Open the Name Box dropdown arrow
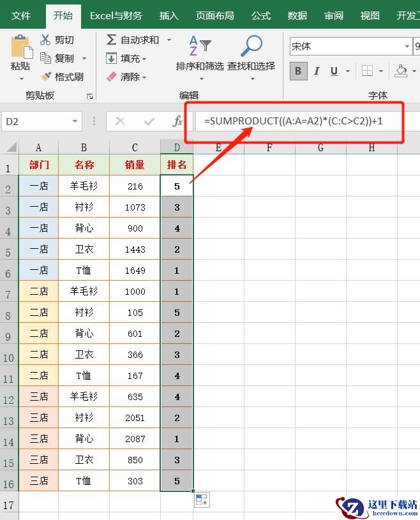 (x=75, y=121)
